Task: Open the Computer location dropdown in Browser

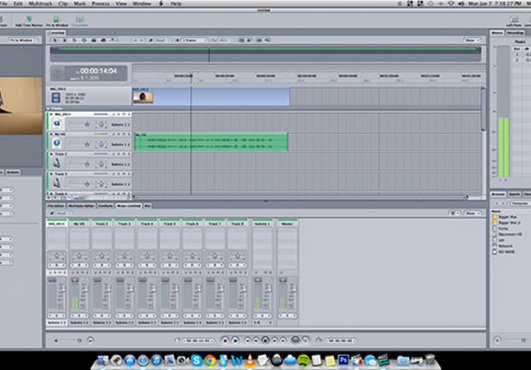Action: [x=520, y=203]
